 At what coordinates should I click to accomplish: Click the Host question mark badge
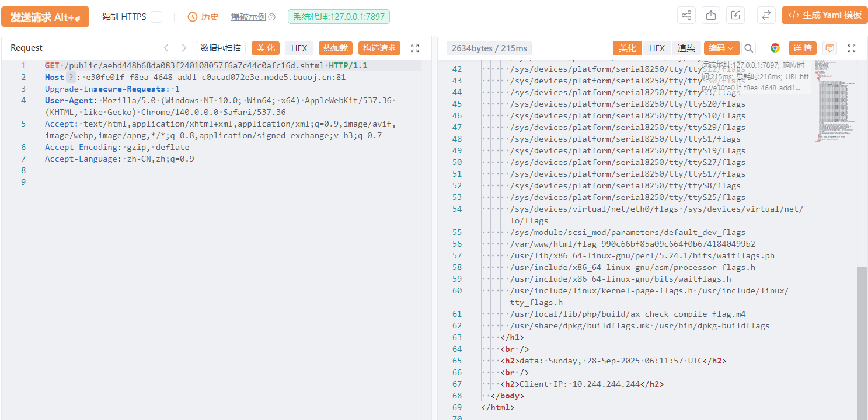71,77
